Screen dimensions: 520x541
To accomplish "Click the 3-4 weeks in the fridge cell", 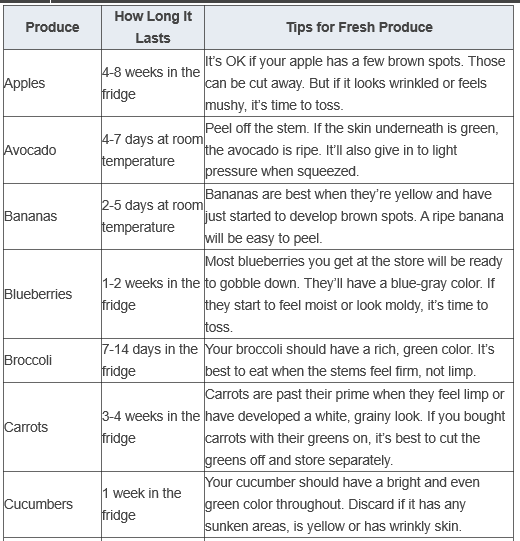I will (x=153, y=427).
